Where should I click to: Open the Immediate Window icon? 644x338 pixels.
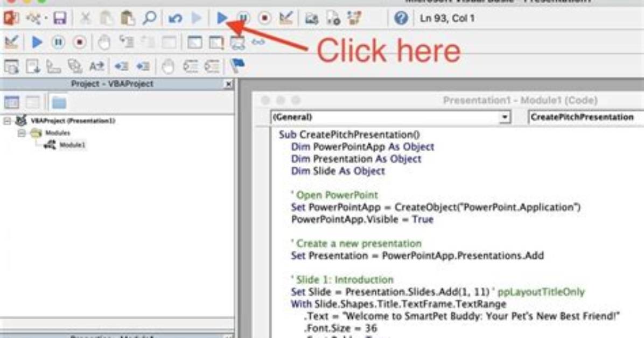[216, 42]
